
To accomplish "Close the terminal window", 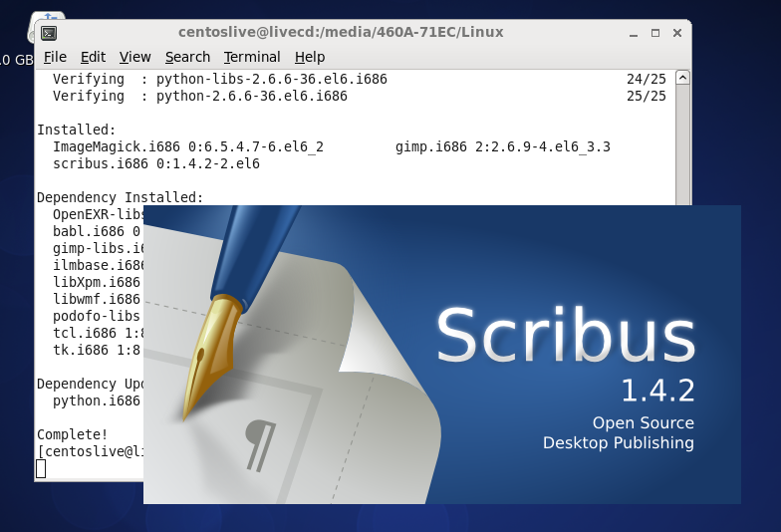I will pos(677,33).
